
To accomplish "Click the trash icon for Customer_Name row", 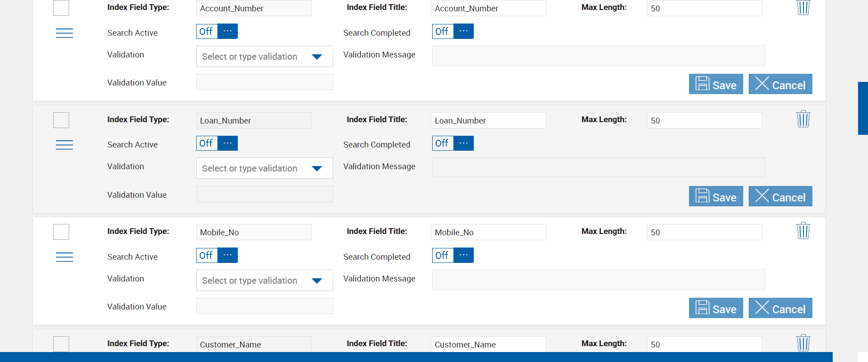I will [803, 343].
